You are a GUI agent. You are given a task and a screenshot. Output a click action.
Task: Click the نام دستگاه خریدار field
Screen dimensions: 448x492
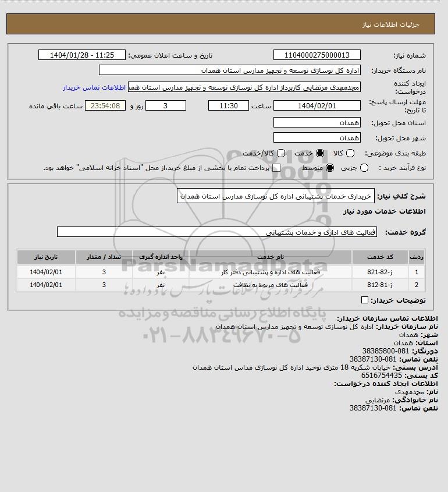click(229, 70)
